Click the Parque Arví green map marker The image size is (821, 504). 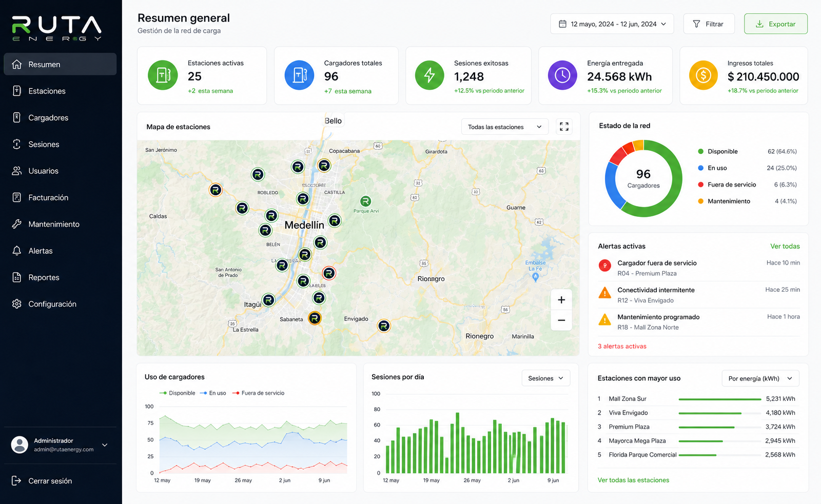click(365, 201)
